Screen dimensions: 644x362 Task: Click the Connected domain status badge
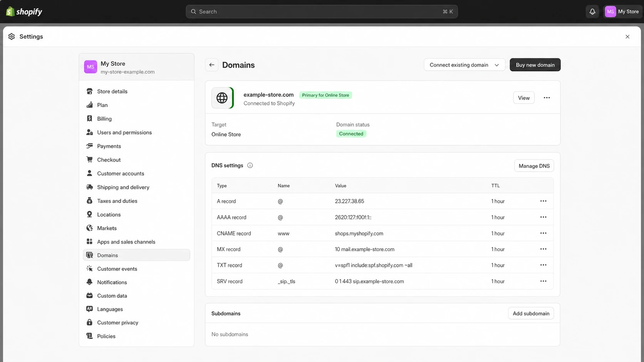coord(351,134)
